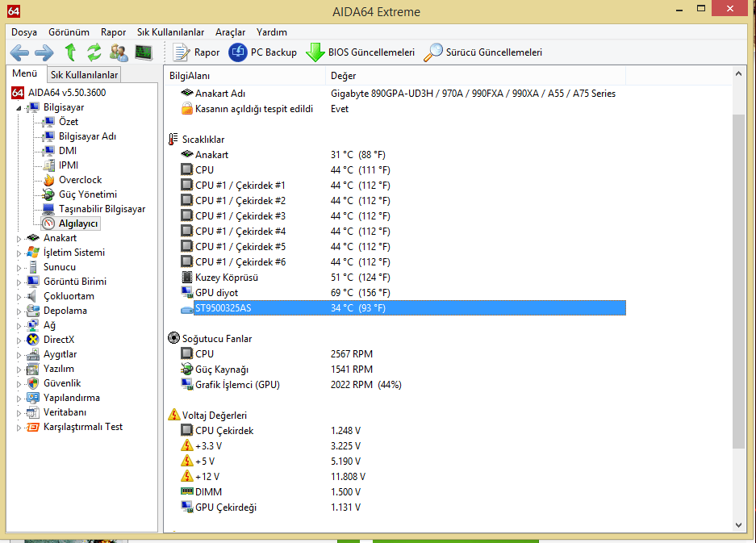Open the Rapor report wizard
Viewport: 756px width, 543px height.
[x=196, y=52]
